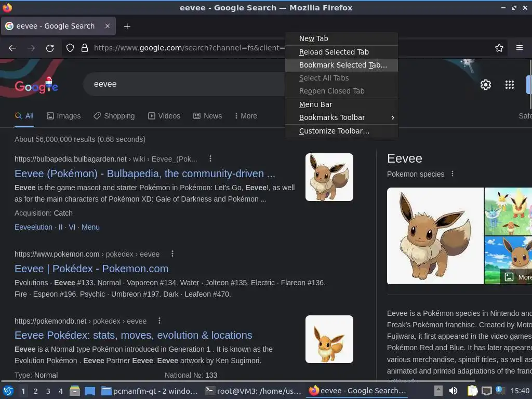This screenshot has width=532, height=399.
Task: Expand the More search filters
Action: 246,116
